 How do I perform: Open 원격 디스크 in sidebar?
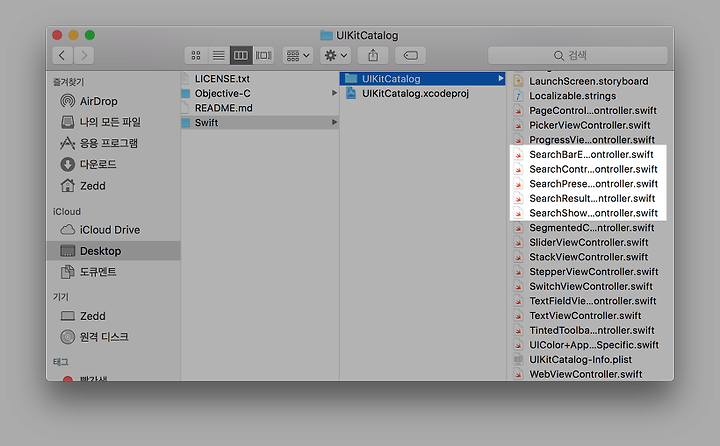coord(113,337)
